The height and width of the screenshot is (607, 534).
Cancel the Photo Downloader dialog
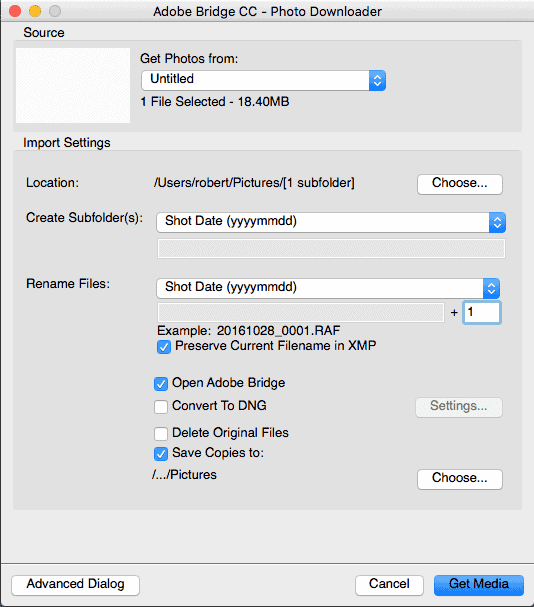389,585
